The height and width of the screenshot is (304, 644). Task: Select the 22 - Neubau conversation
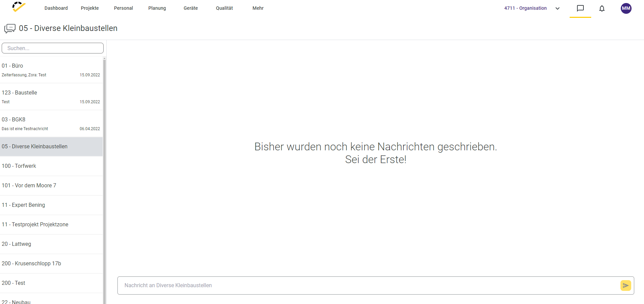point(51,299)
